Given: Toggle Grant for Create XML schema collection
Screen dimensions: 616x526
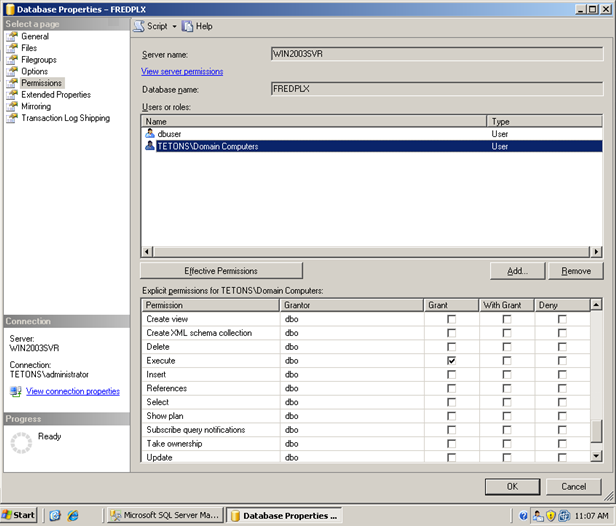Looking at the screenshot, I should pyautogui.click(x=451, y=333).
